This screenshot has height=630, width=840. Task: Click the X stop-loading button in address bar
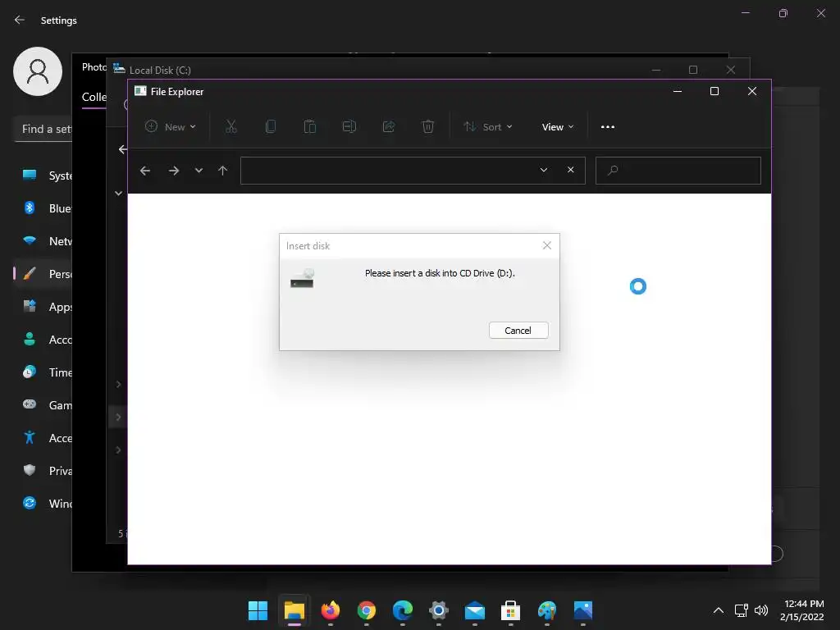click(x=571, y=170)
